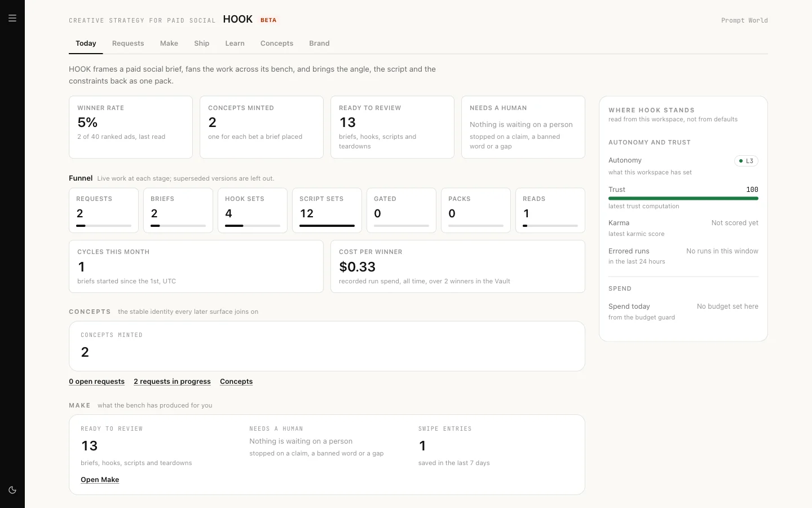Click the Prompt World workspace label
812x508 pixels.
[x=744, y=20]
